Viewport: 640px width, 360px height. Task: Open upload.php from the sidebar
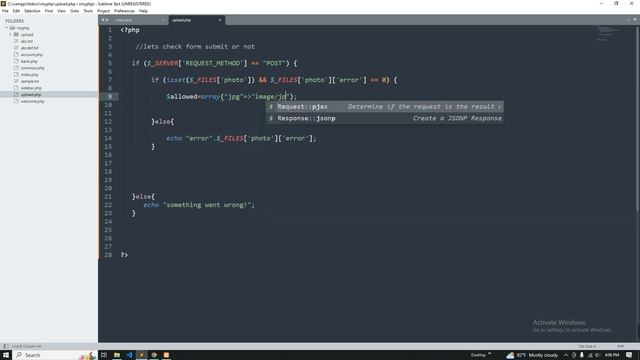31,95
